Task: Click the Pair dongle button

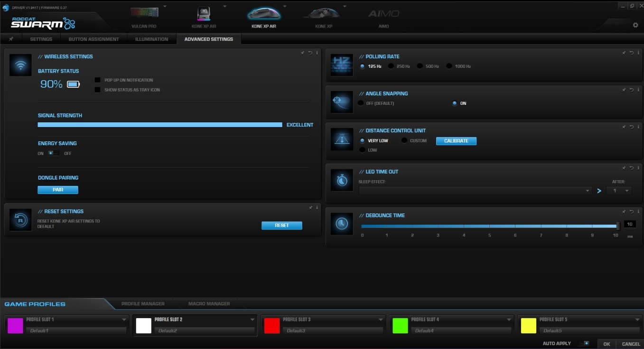Action: pyautogui.click(x=58, y=190)
